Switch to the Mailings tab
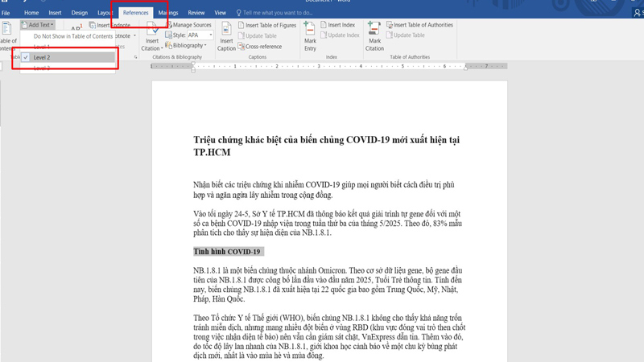644x362 pixels. 168,13
